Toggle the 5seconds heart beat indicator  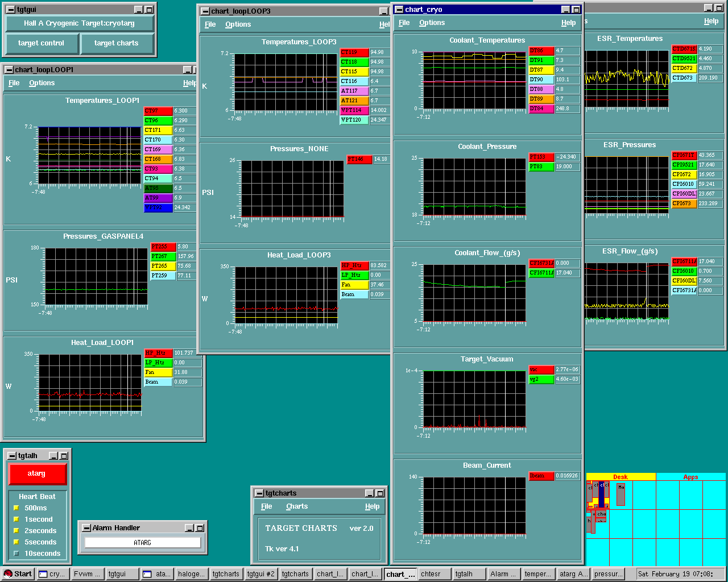[x=16, y=542]
